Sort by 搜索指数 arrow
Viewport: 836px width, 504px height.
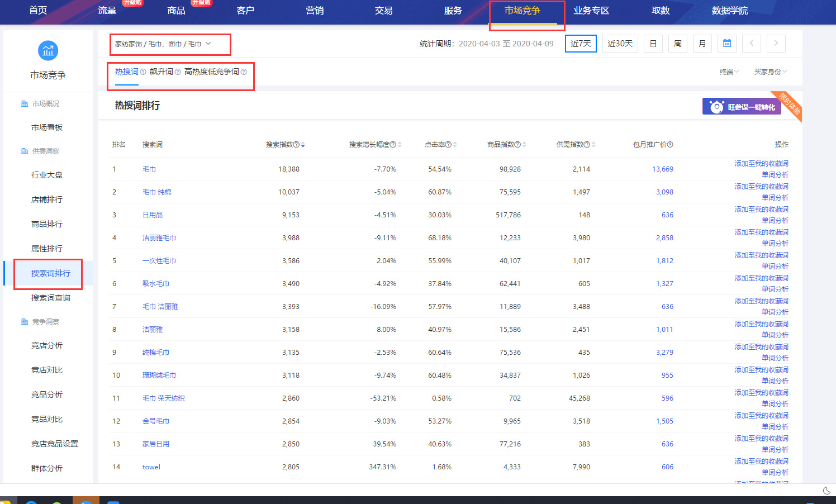point(303,145)
